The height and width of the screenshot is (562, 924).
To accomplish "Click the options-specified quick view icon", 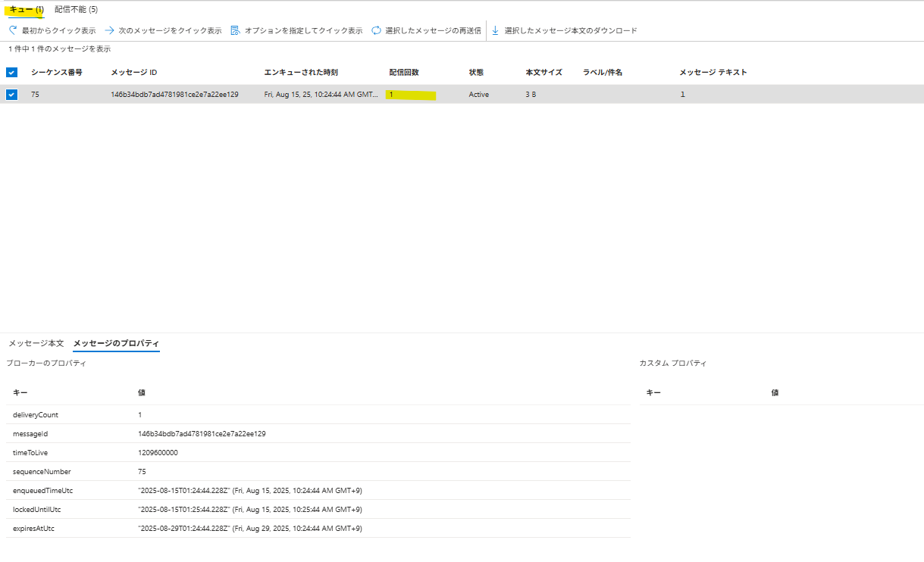I will (235, 30).
